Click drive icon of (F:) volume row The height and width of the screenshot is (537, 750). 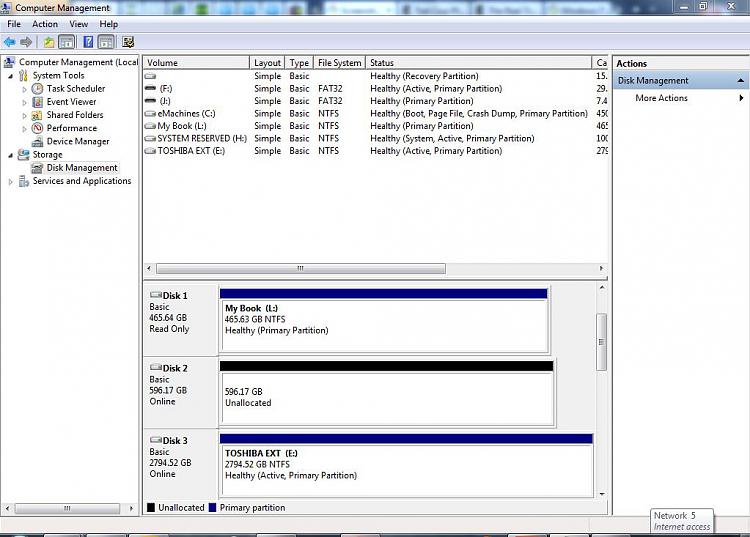[150, 88]
